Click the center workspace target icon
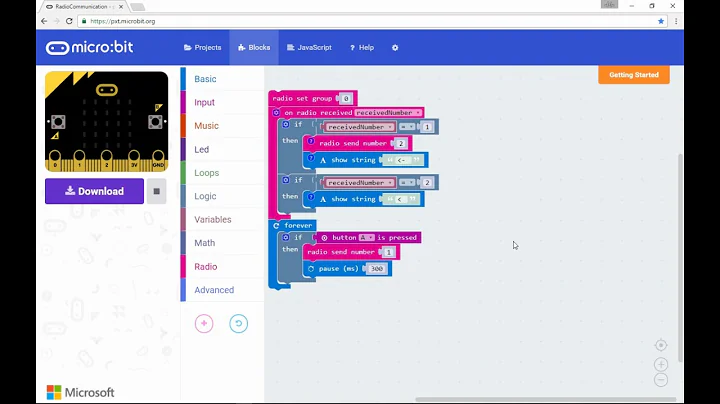The image size is (720, 404). [x=661, y=345]
